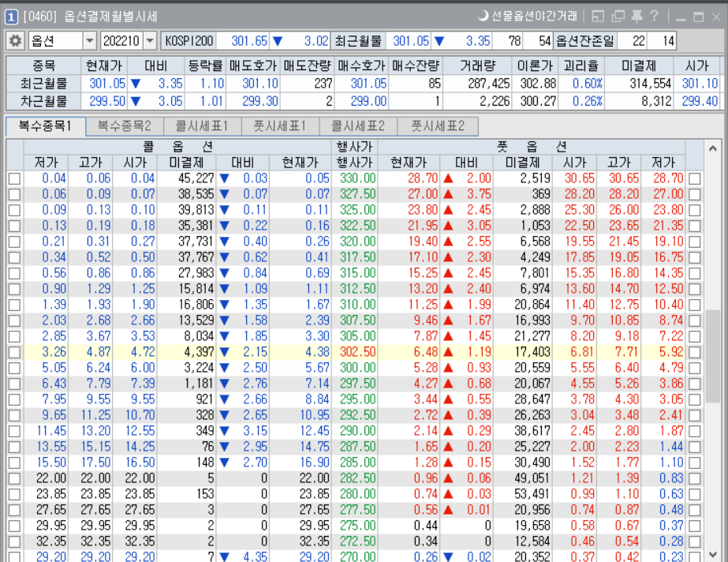The image size is (728, 562).
Task: Switch to the 복수종목2 tab
Action: point(125,126)
